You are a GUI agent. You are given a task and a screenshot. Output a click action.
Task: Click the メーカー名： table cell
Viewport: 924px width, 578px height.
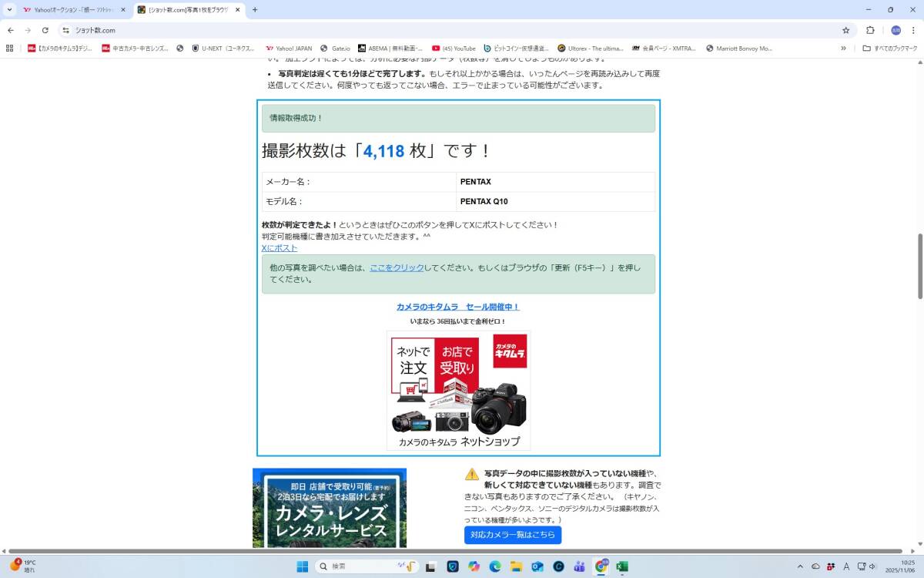coord(359,182)
